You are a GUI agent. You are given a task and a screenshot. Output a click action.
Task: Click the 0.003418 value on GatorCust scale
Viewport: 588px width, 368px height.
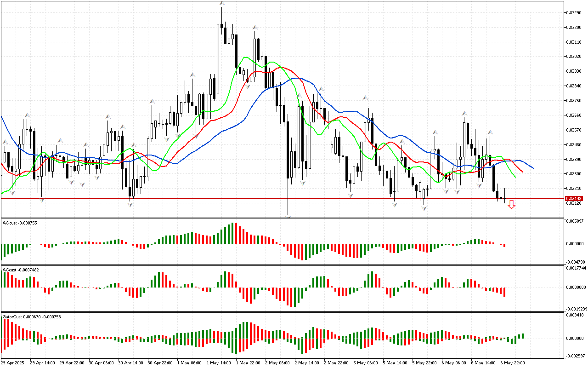[x=574, y=315]
